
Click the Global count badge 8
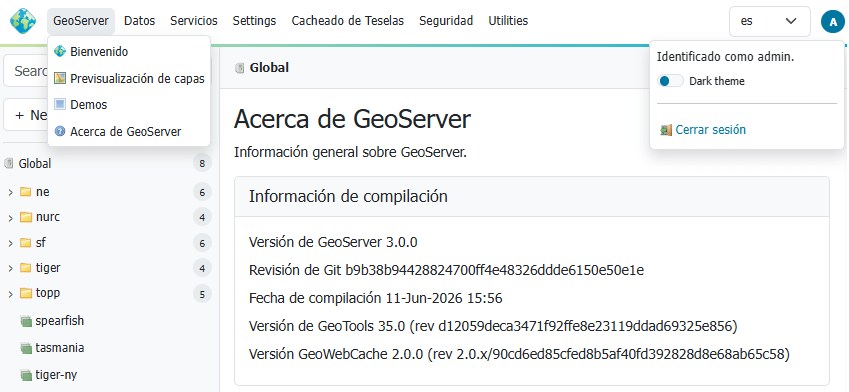(202, 164)
